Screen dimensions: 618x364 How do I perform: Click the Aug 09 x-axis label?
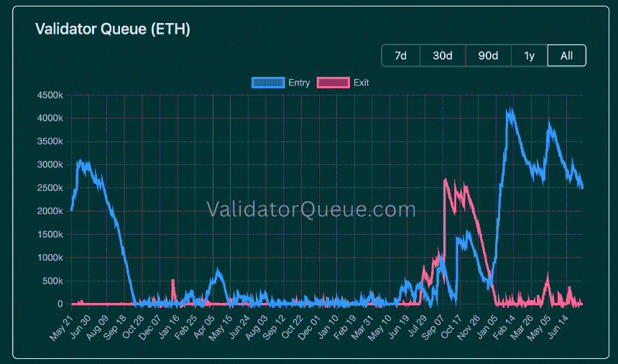point(96,327)
